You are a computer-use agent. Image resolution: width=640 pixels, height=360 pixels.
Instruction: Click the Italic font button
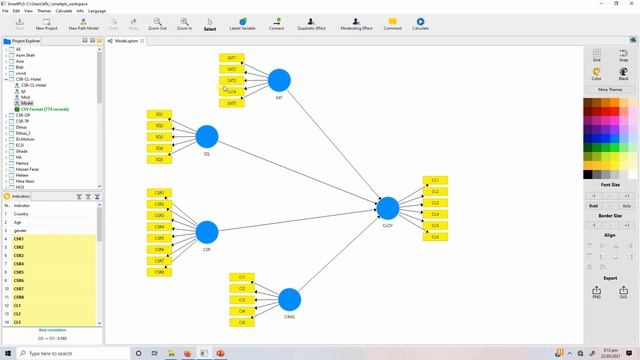(627, 206)
